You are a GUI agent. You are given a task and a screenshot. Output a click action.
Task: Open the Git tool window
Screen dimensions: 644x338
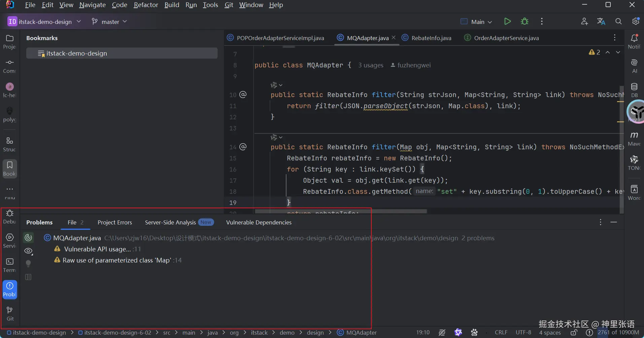pyautogui.click(x=10, y=314)
